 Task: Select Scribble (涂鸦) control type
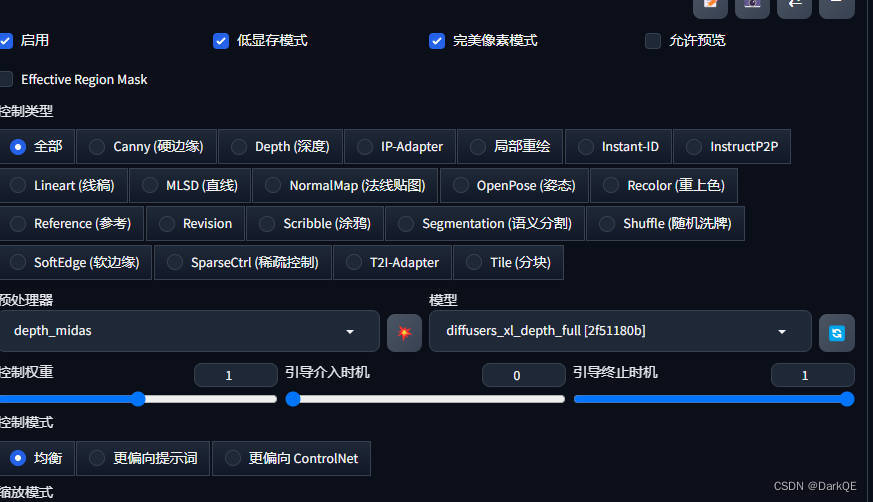point(315,224)
